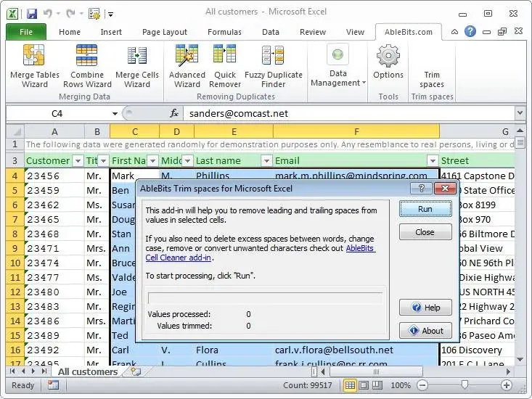Viewport: 532px width, 399px height.
Task: Launch the Combine Rows Wizard
Action: pos(87,67)
